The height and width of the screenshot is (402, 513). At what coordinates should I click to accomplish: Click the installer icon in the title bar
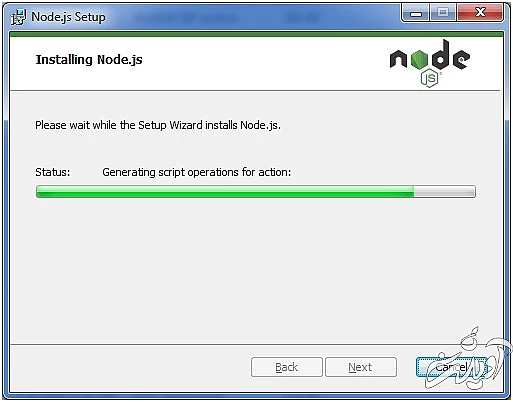[18, 17]
